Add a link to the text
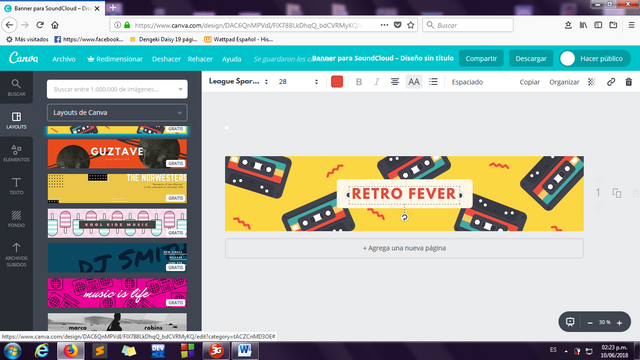 (611, 82)
